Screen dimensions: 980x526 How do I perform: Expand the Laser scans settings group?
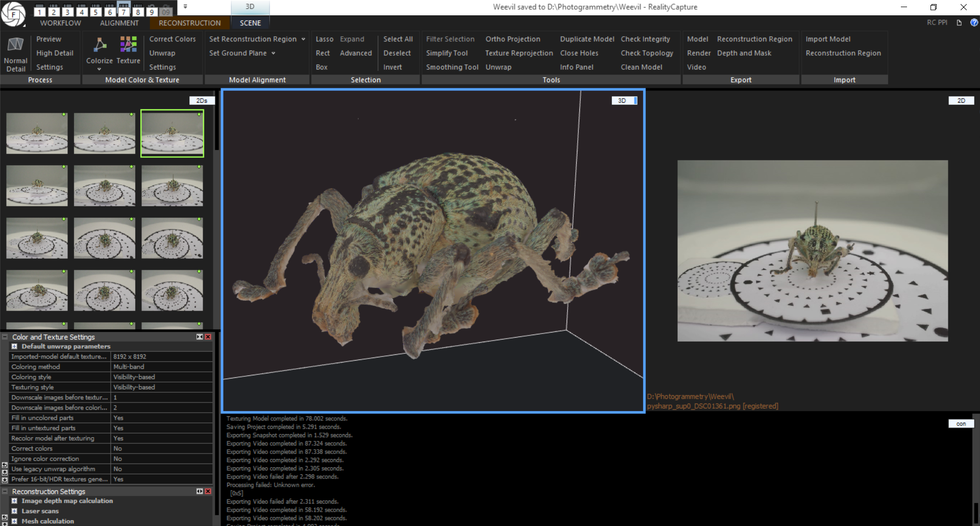pyautogui.click(x=14, y=511)
